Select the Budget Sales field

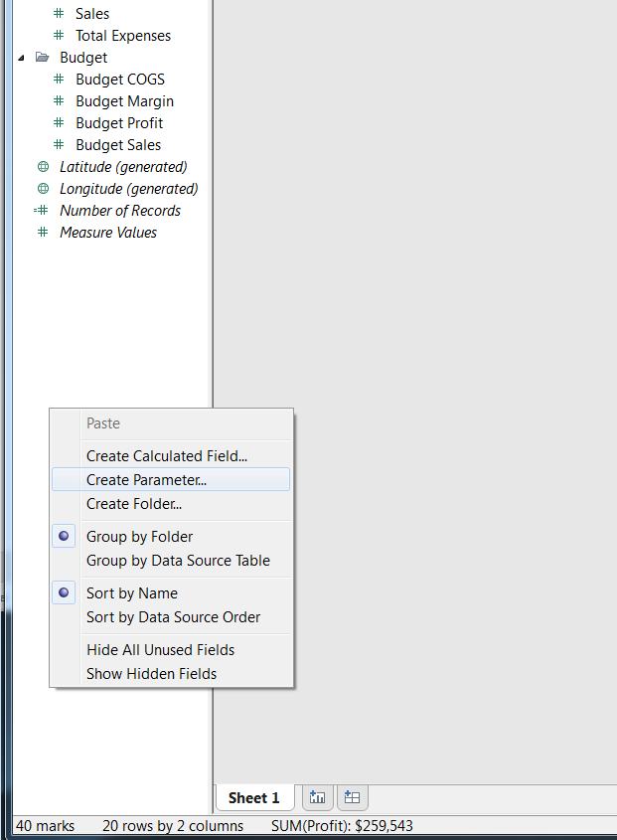[118, 145]
